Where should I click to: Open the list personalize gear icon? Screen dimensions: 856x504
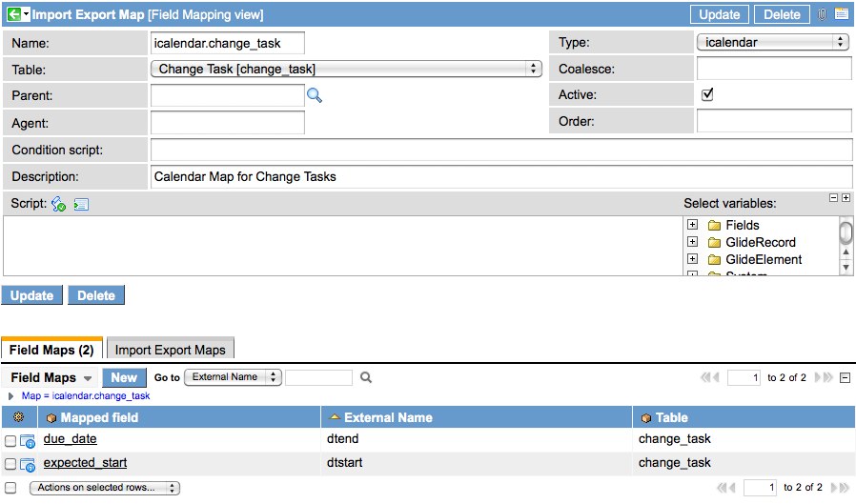point(18,417)
